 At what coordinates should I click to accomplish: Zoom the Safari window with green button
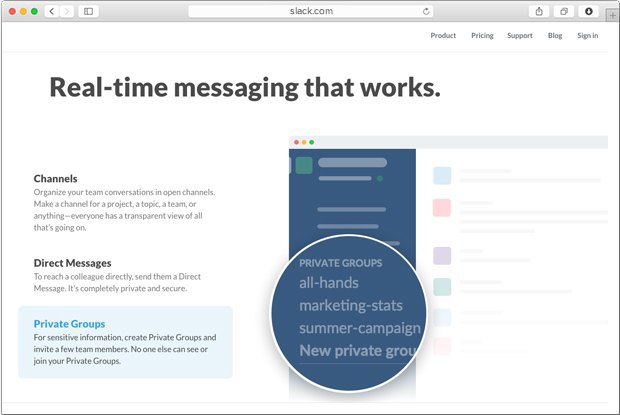coord(34,11)
